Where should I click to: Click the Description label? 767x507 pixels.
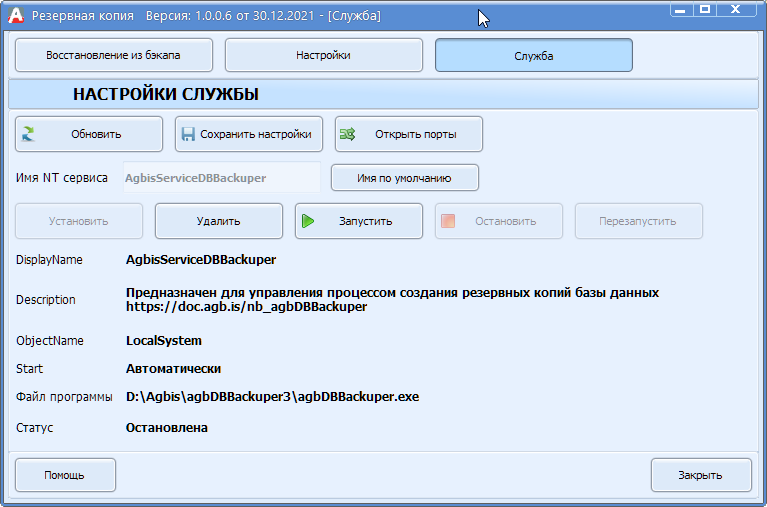(46, 300)
